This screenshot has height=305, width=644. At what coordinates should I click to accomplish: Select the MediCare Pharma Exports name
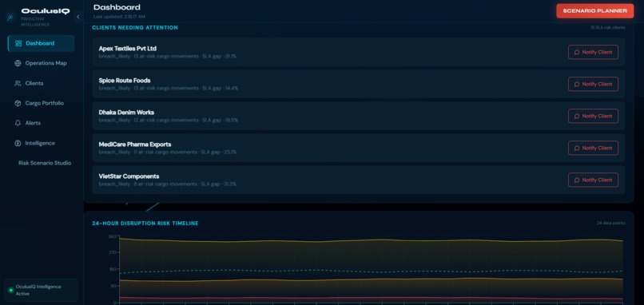point(135,145)
